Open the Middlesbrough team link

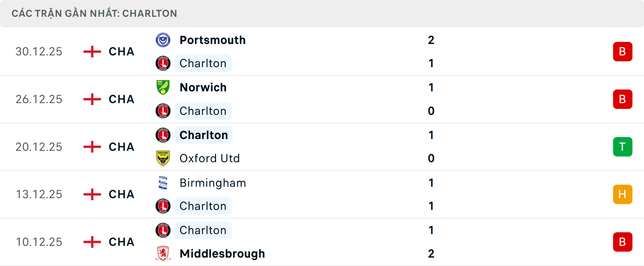click(x=222, y=254)
